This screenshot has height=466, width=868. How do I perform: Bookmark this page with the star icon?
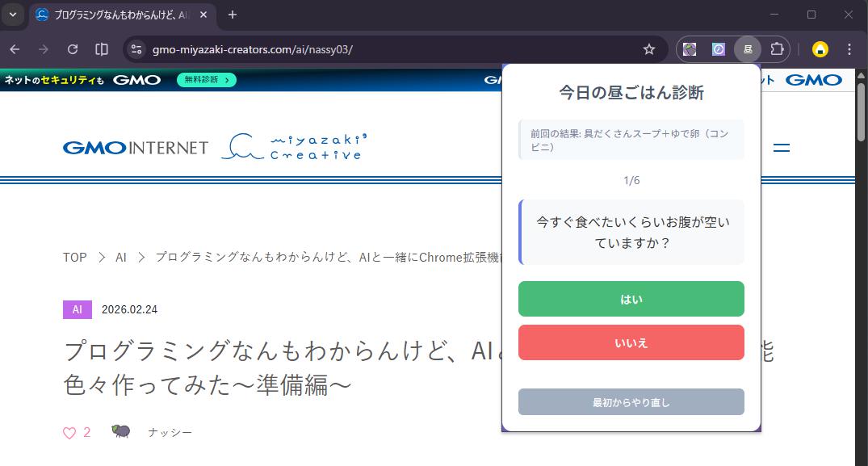[649, 49]
